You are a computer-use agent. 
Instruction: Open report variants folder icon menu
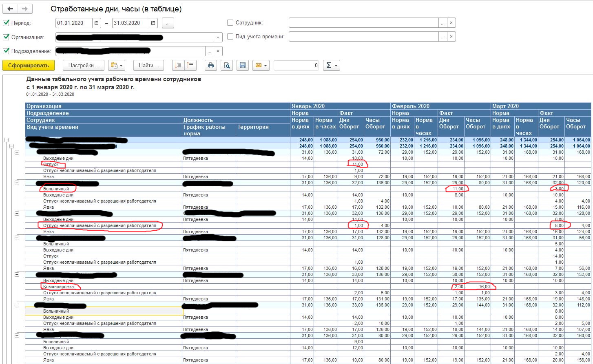coord(116,65)
